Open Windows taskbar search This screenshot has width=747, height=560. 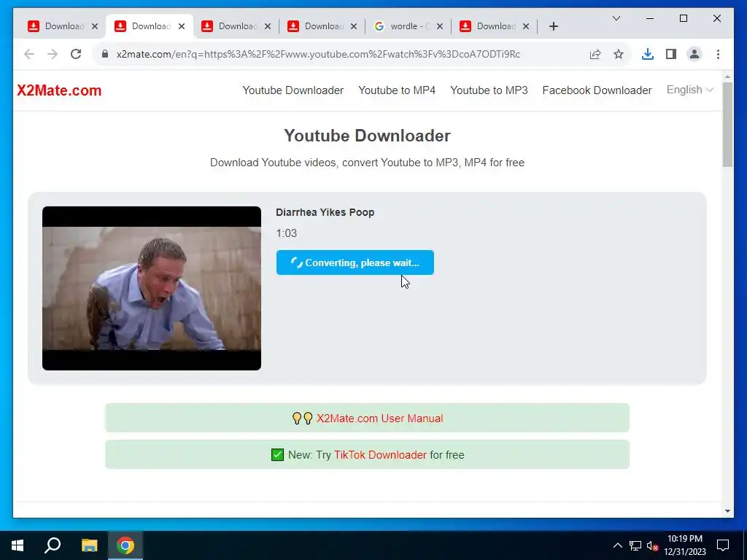53,545
